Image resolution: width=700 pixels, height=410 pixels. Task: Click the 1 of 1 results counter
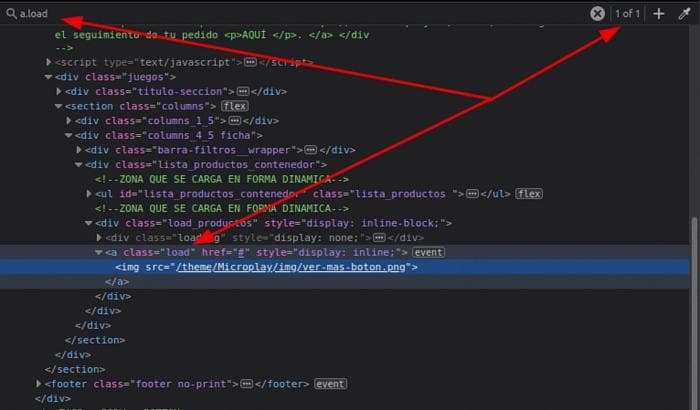pos(627,14)
